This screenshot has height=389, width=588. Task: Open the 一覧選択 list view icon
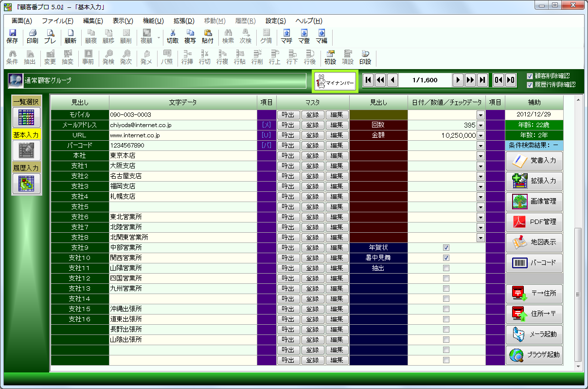click(x=26, y=117)
